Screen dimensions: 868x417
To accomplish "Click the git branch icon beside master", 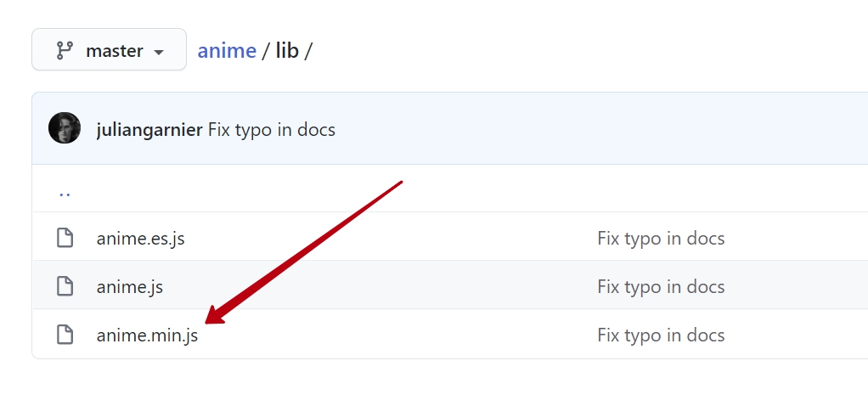I will [65, 50].
